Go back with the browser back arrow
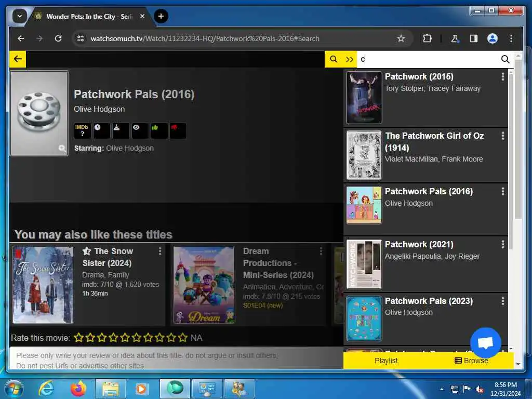 pyautogui.click(x=21, y=38)
